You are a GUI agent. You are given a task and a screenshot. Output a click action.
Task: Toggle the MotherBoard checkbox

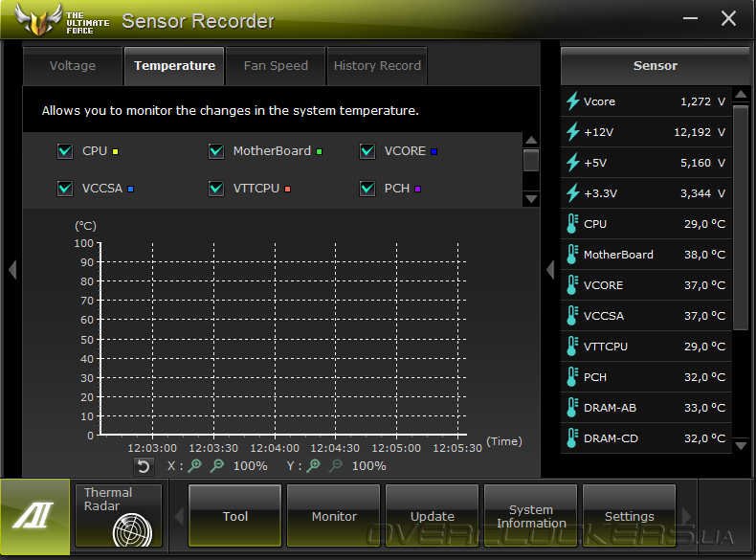click(x=216, y=151)
